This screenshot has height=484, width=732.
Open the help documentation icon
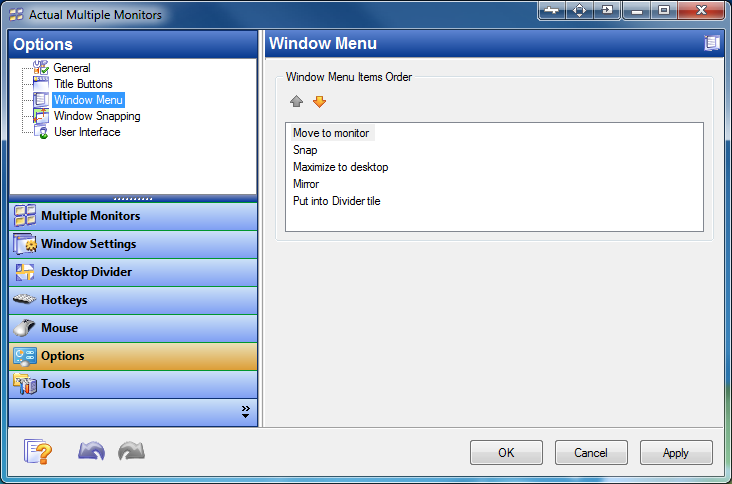pos(38,451)
